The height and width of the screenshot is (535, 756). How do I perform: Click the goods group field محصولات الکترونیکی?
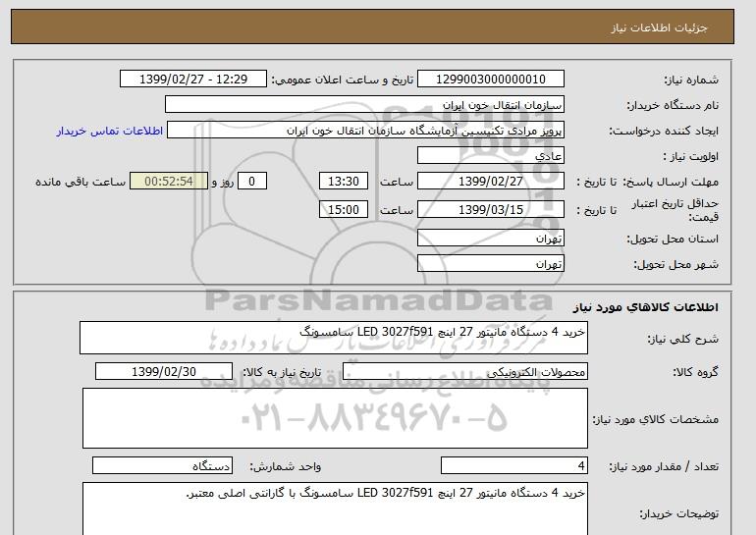coord(464,372)
